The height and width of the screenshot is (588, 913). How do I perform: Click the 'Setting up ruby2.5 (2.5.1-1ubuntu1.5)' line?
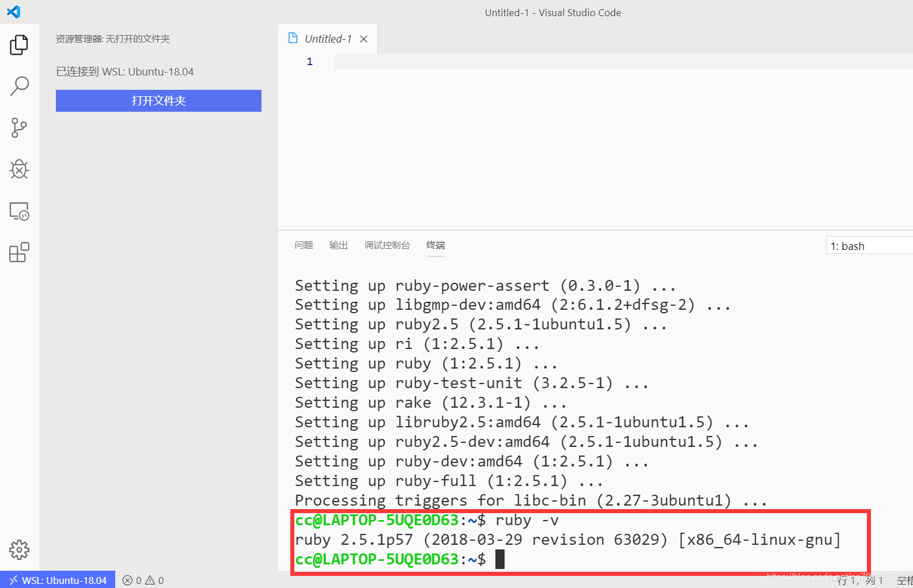click(x=481, y=324)
